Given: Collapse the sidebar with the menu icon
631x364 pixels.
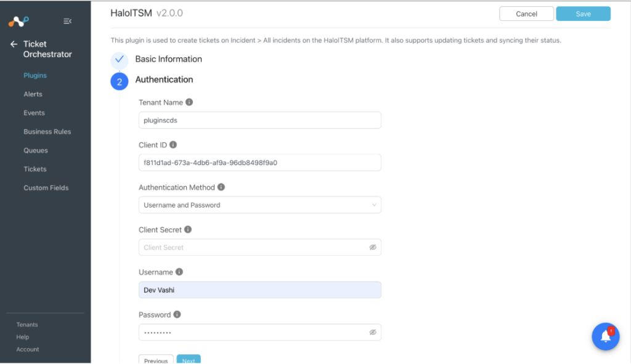Looking at the screenshot, I should click(68, 21).
